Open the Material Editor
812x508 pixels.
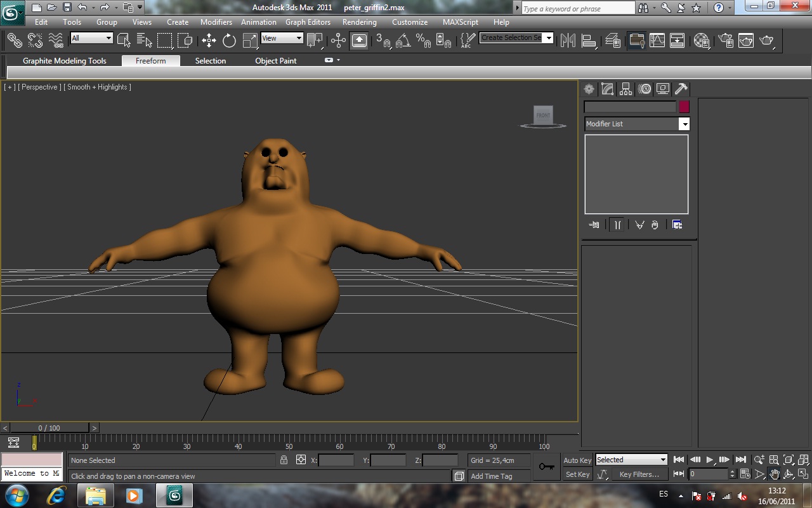(701, 40)
